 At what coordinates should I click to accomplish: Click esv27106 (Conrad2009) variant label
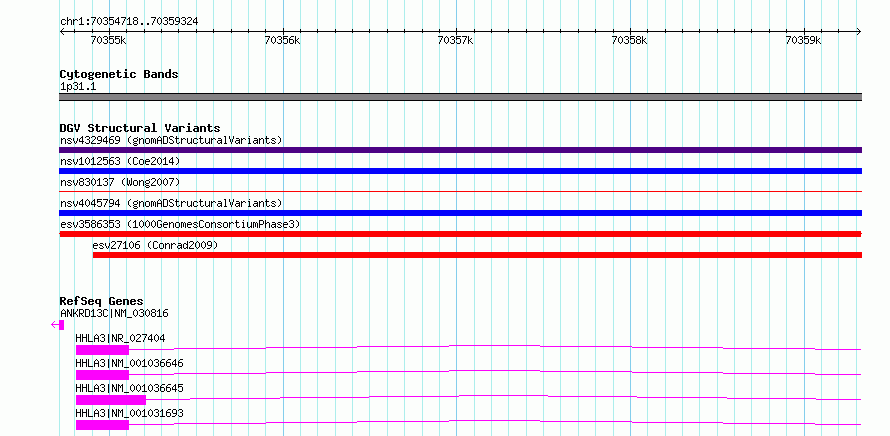(x=155, y=245)
